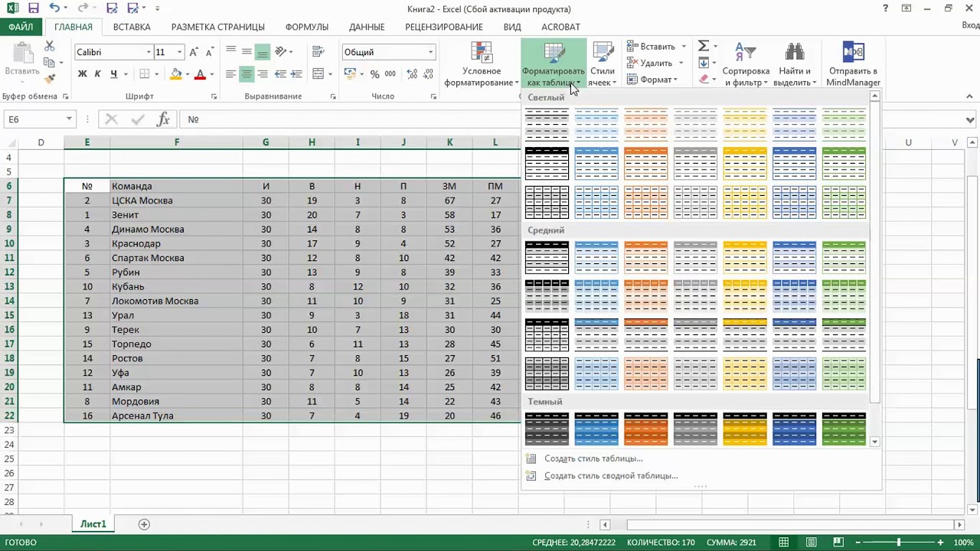Increase font size with large A icon
The height and width of the screenshot is (551, 980).
coord(194,52)
